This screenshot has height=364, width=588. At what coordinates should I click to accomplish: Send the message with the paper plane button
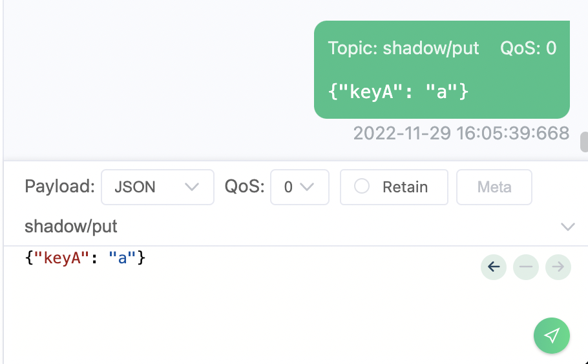click(x=552, y=336)
